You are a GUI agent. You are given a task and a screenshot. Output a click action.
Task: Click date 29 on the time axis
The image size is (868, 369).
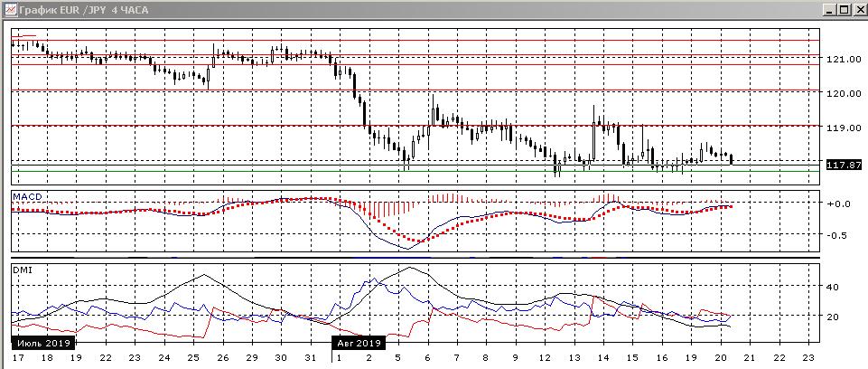tap(252, 358)
